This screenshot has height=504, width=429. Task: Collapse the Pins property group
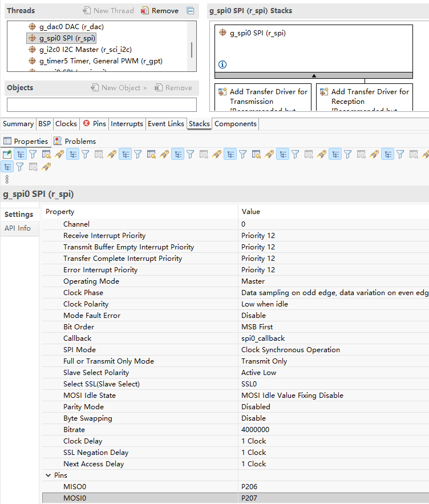click(x=48, y=475)
